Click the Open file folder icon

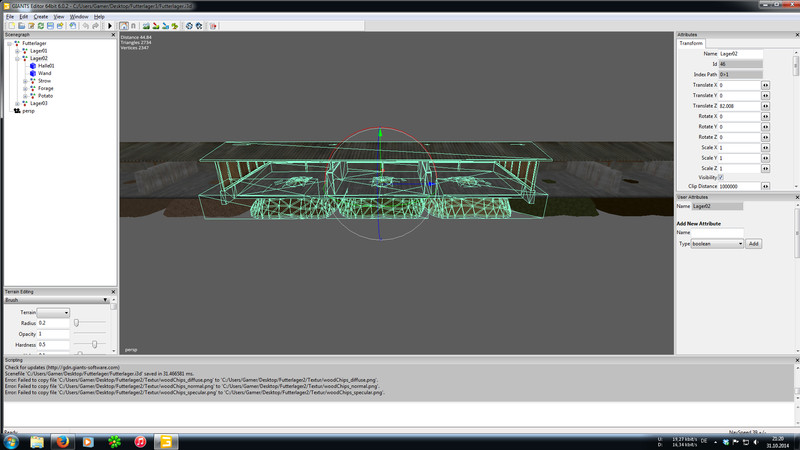coord(20,26)
